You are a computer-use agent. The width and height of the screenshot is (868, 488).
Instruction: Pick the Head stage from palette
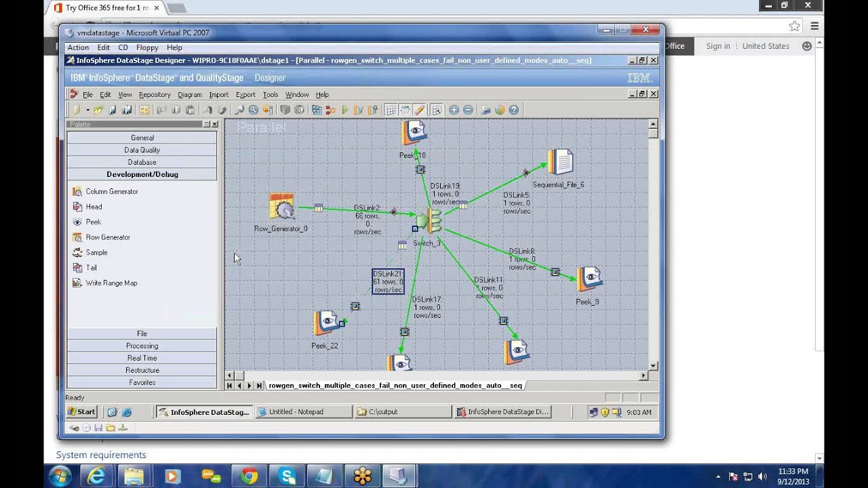(94, 207)
